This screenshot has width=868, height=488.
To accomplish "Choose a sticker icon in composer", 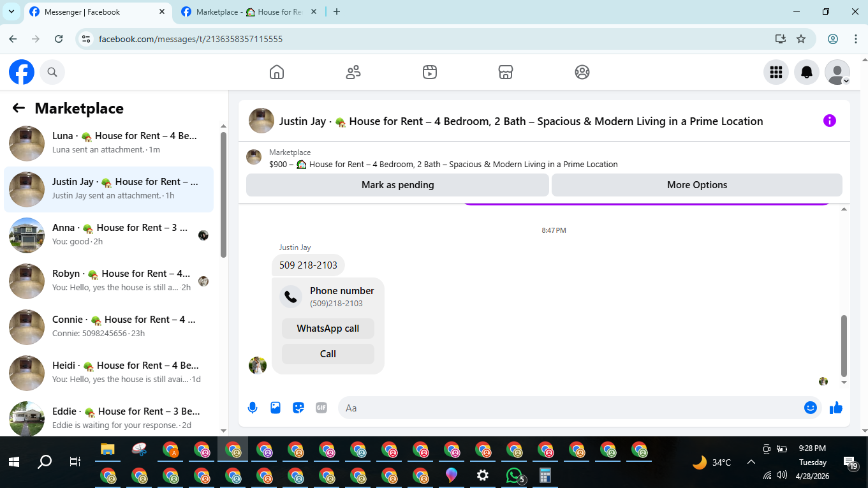I will (298, 408).
